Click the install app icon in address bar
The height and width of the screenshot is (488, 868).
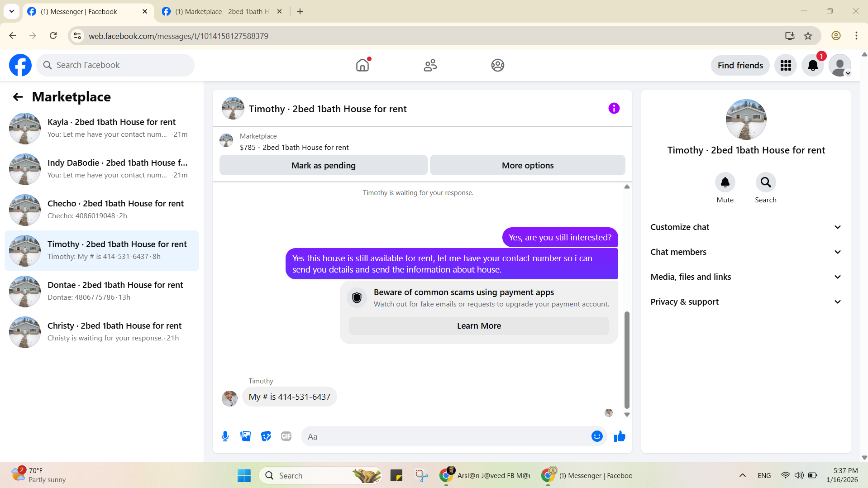[790, 36]
